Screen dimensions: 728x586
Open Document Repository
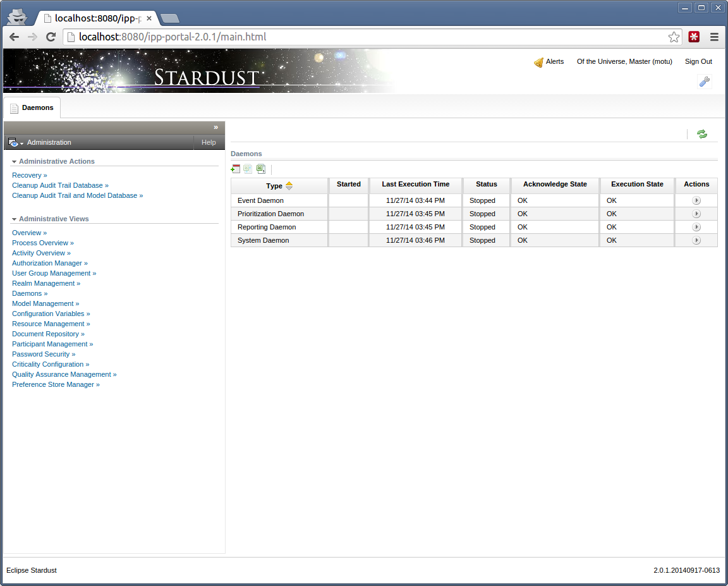click(x=48, y=334)
